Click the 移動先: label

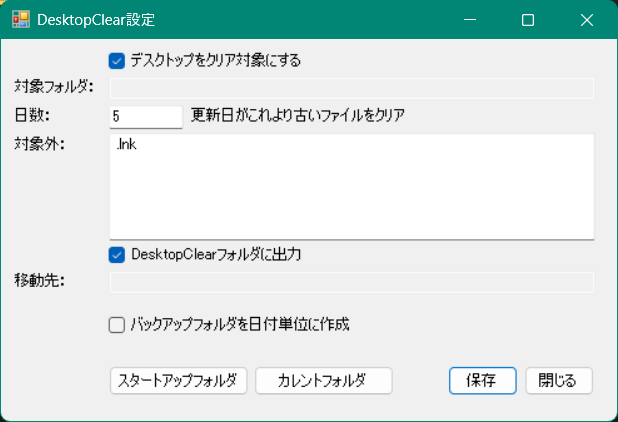40,280
